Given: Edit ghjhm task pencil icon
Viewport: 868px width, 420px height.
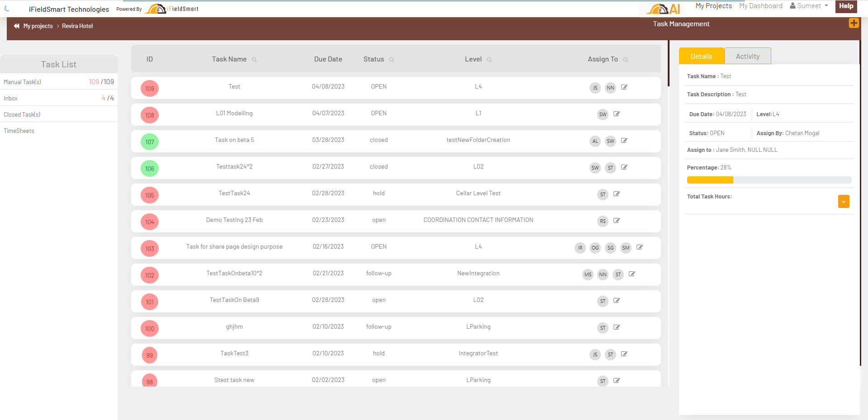Looking at the screenshot, I should (x=617, y=327).
